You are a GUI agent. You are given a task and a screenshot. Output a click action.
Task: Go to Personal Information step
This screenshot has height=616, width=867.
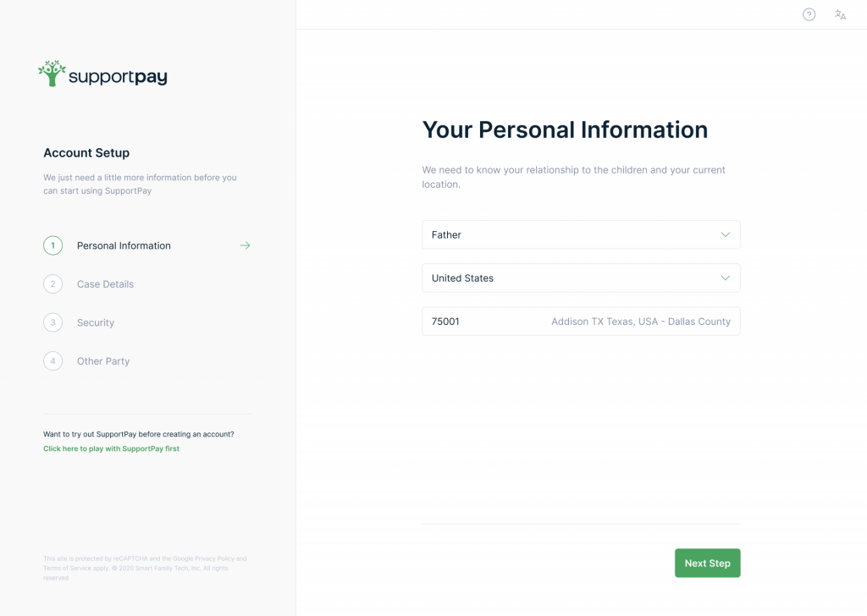[124, 245]
